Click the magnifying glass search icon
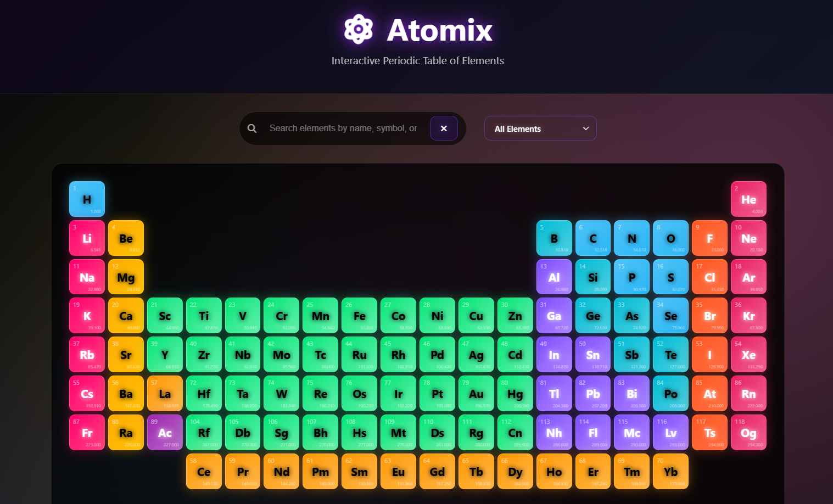Viewport: 833px width, 504px height. (252, 128)
